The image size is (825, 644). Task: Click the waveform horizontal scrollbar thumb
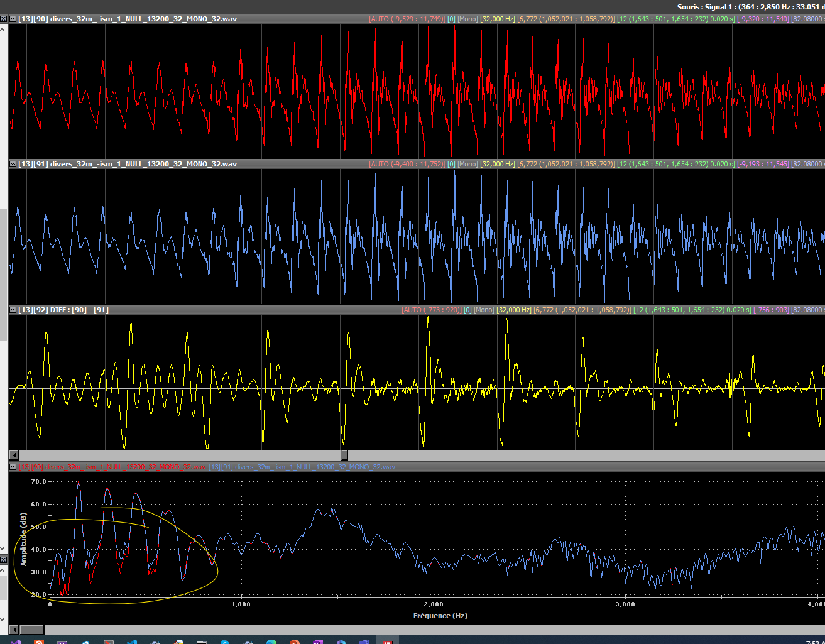[x=344, y=455]
